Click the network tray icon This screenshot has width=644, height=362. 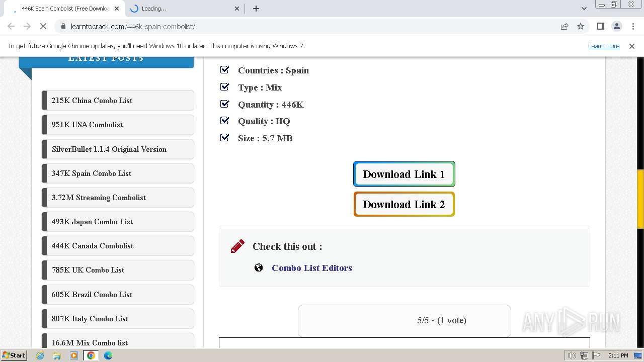tap(584, 355)
